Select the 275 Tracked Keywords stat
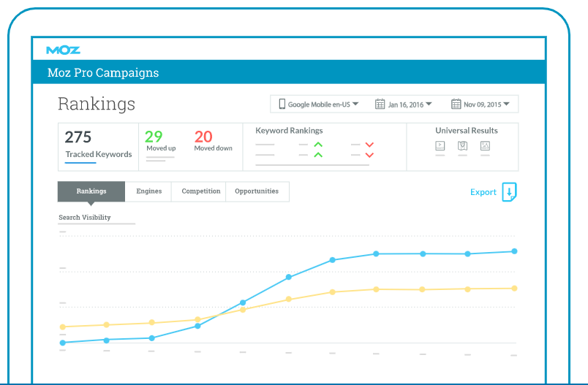Screen dimensions: 588x385 click(x=98, y=144)
